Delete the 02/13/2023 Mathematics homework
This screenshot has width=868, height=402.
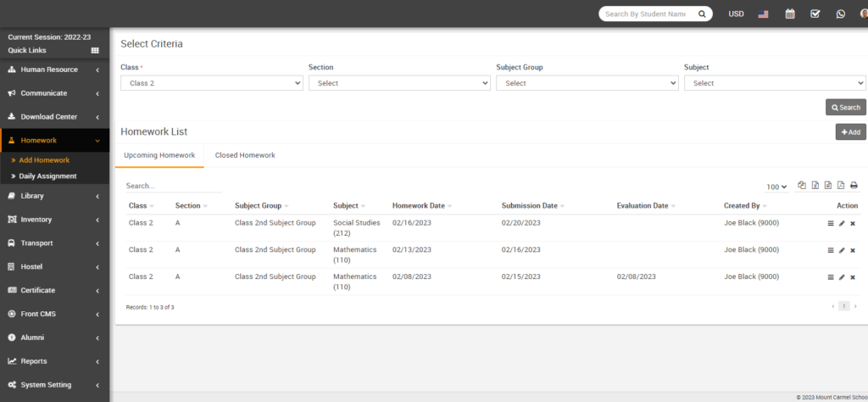853,250
